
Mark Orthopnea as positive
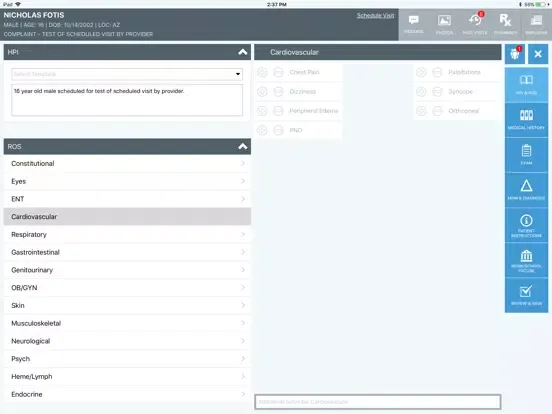click(421, 111)
